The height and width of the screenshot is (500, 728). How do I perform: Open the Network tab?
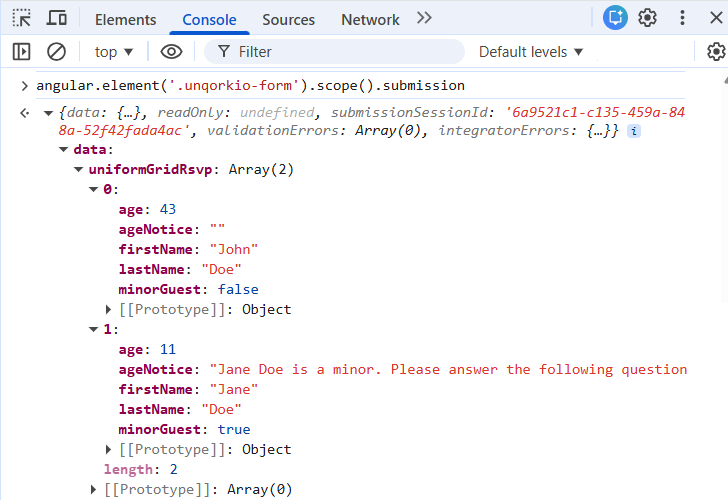[370, 19]
